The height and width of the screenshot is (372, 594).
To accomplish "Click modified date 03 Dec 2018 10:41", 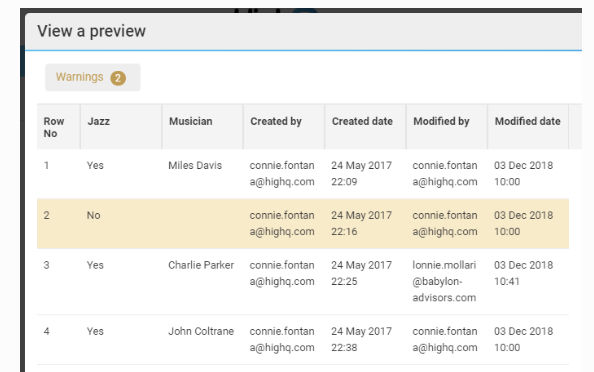I will pyautogui.click(x=524, y=273).
